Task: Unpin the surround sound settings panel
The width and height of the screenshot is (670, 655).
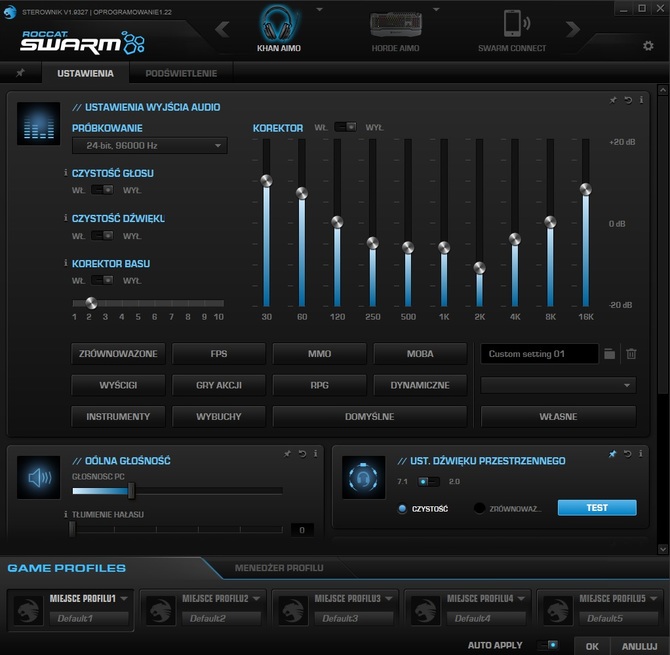Action: coord(612,454)
